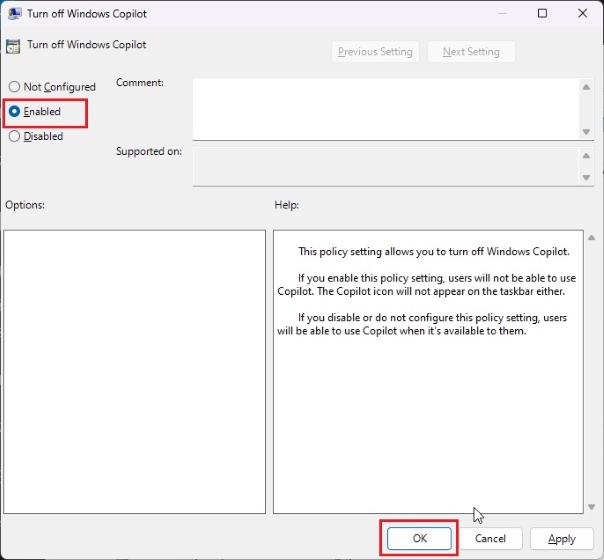Click inside the empty Options pane
Screen dimensions: 604x560
pyautogui.click(x=134, y=370)
